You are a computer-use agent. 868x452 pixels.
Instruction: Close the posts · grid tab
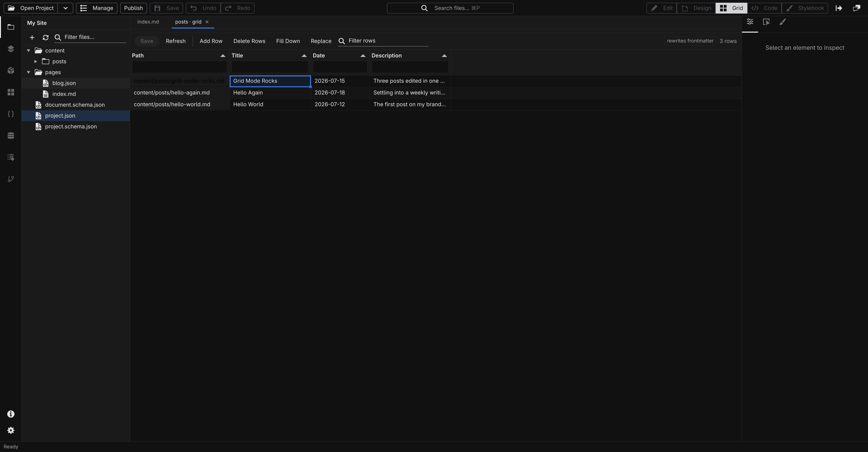pyautogui.click(x=207, y=22)
